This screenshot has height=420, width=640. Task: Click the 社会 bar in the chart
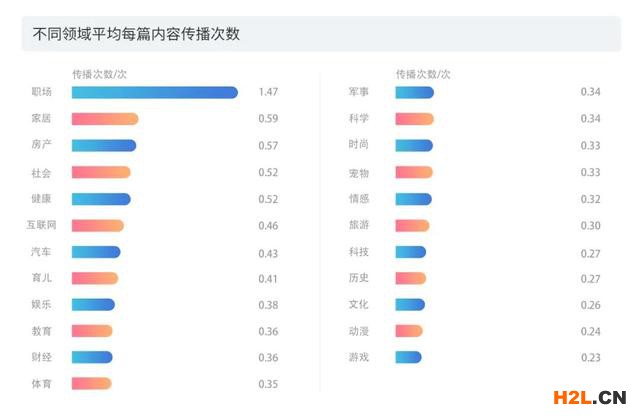[100, 172]
